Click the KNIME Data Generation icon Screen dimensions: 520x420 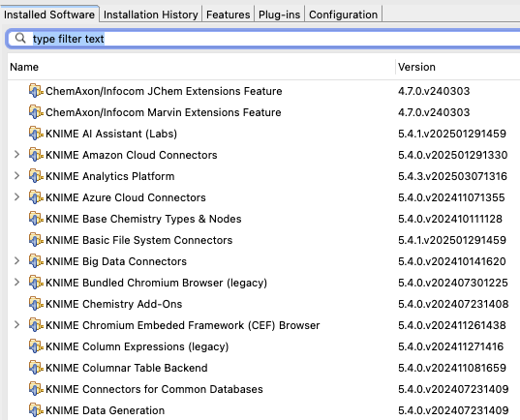(x=36, y=409)
